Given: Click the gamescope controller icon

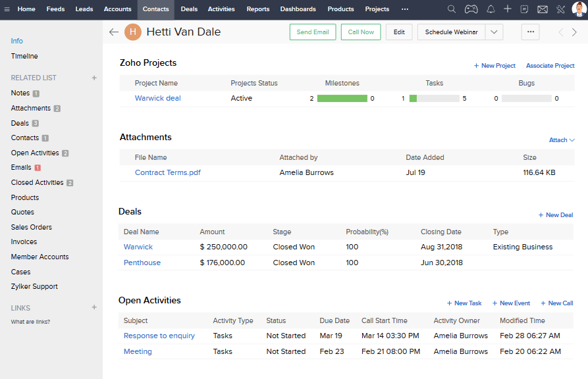Looking at the screenshot, I should point(471,9).
